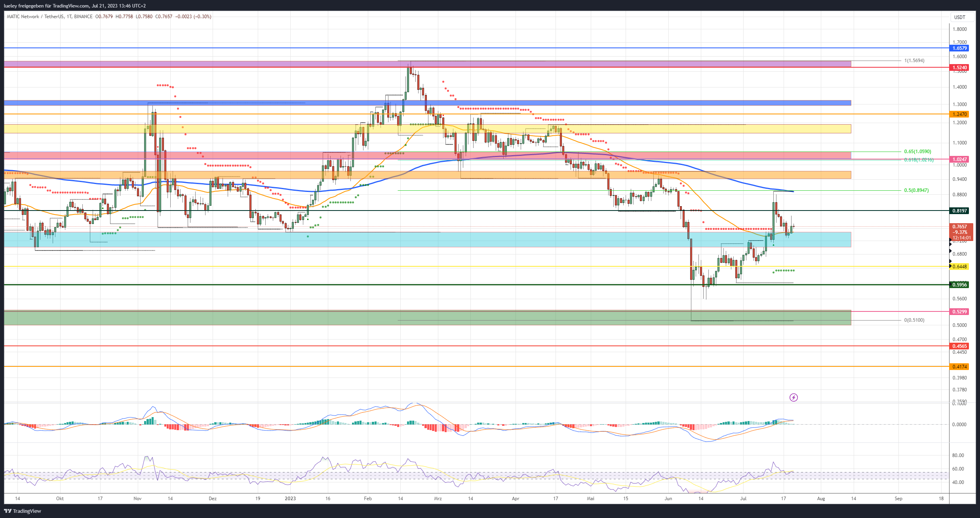Click the open value O0.7679 in legend
The height and width of the screenshot is (518, 980).
tap(104, 17)
